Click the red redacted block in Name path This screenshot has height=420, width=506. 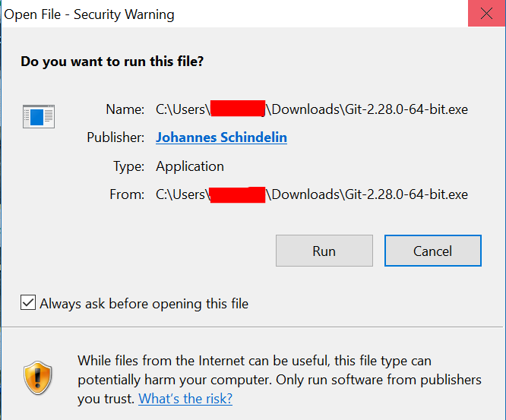tap(236, 109)
